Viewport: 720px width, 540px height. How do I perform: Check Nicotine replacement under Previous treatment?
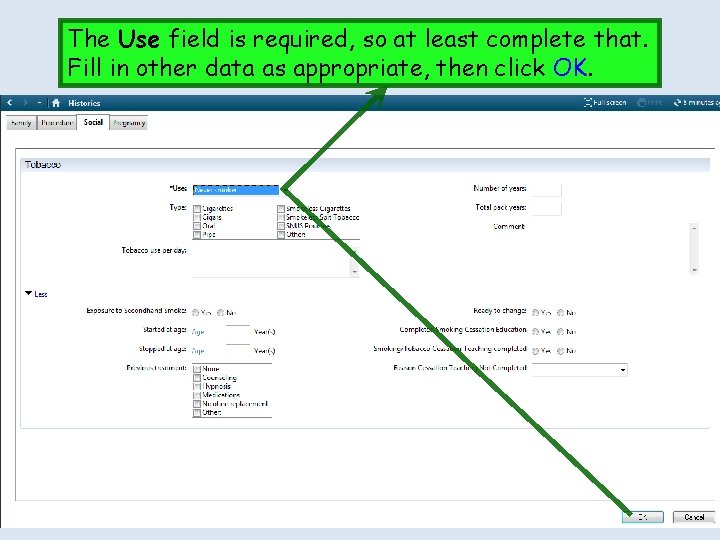pyautogui.click(x=197, y=404)
